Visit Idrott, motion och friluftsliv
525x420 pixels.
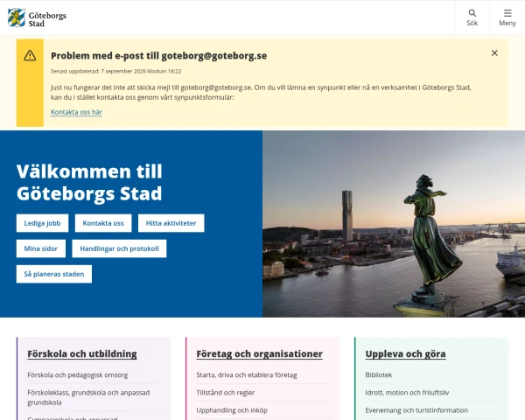pos(407,393)
